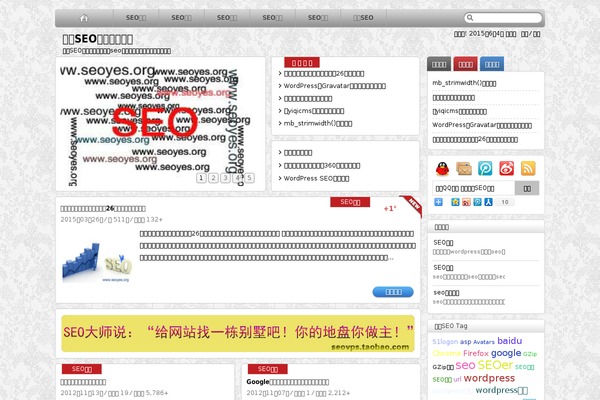The image size is (600, 400).
Task: Go to slide 2 of the SEO banner
Action: pos(214,178)
